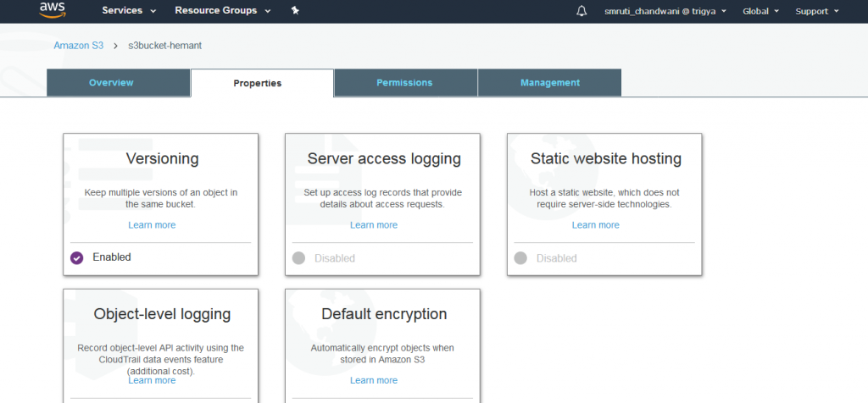
Task: Click the pin shortcut icon in navbar
Action: [x=295, y=10]
